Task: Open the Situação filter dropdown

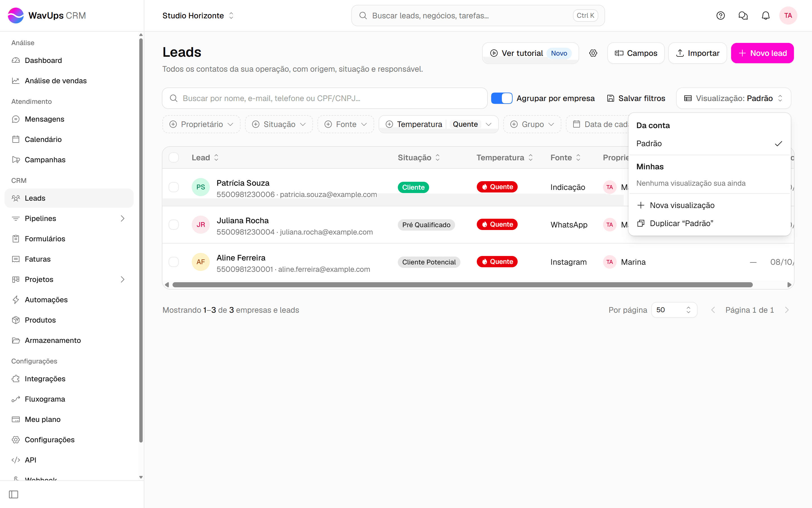Action: coord(279,124)
